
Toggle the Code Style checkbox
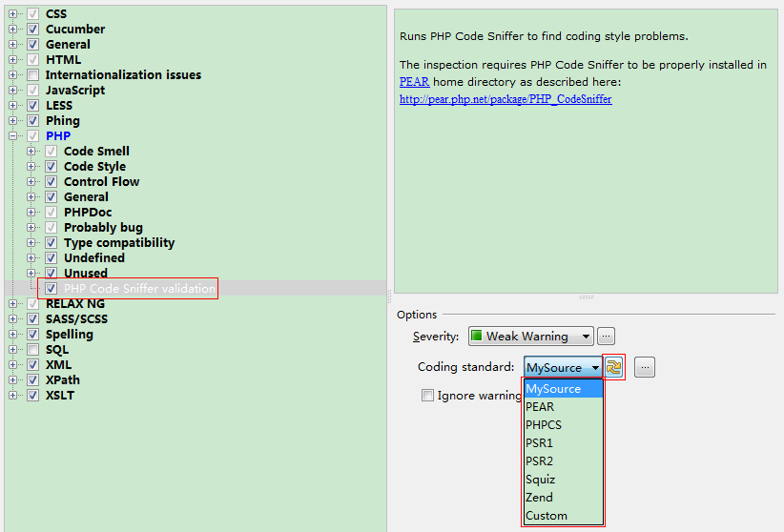click(x=51, y=167)
